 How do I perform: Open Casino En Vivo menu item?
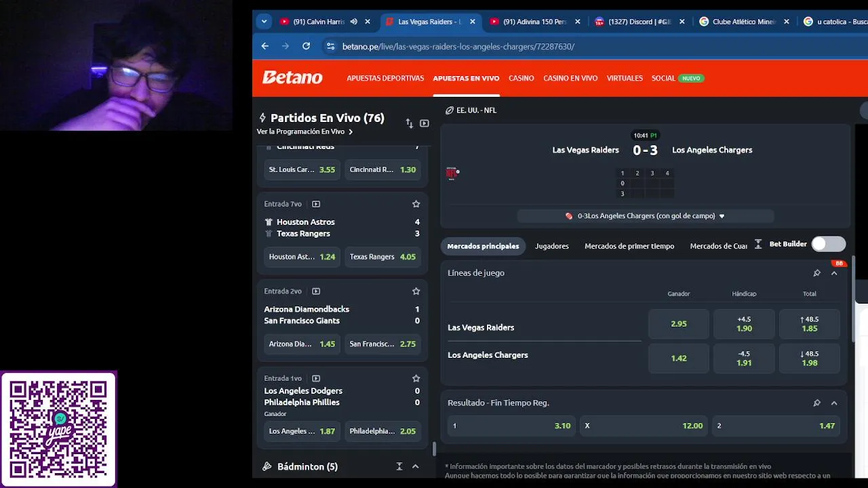(570, 78)
